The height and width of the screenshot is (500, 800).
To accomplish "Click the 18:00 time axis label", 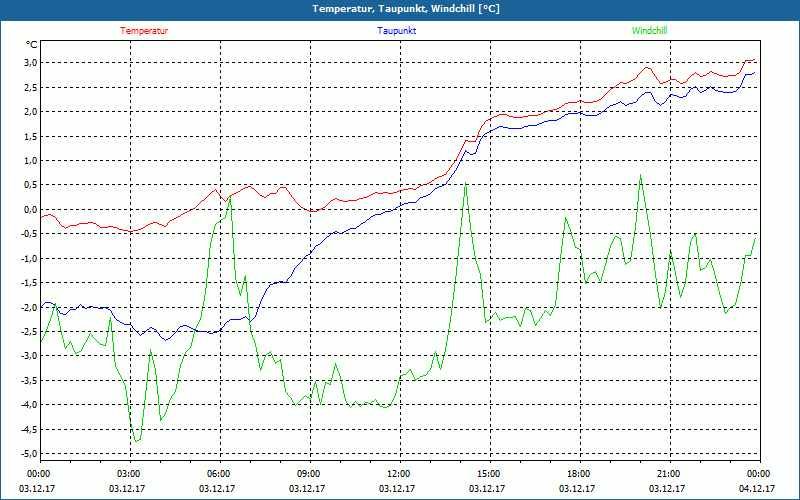I will (580, 474).
